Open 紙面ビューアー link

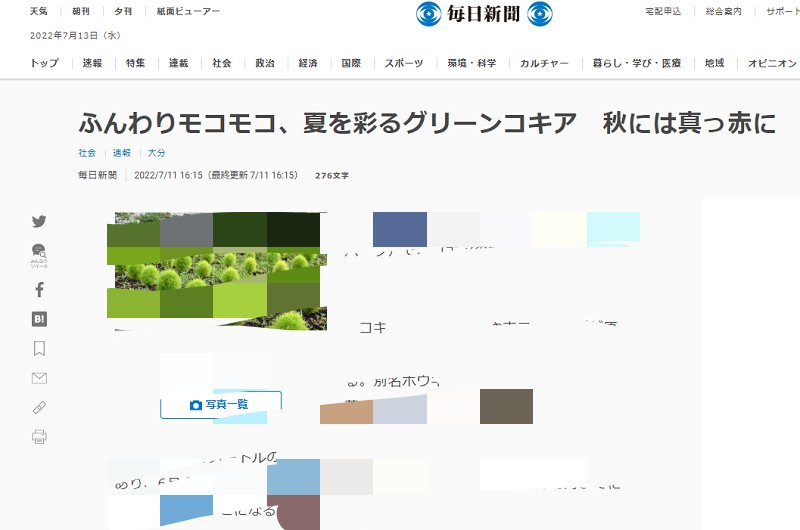point(188,11)
